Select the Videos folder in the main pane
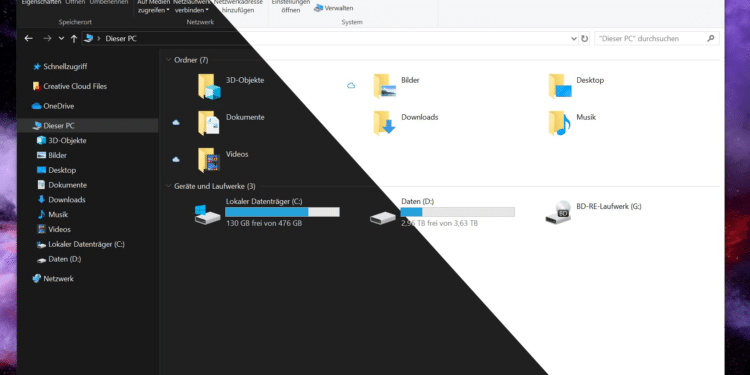This screenshot has width=750, height=375. click(x=223, y=160)
